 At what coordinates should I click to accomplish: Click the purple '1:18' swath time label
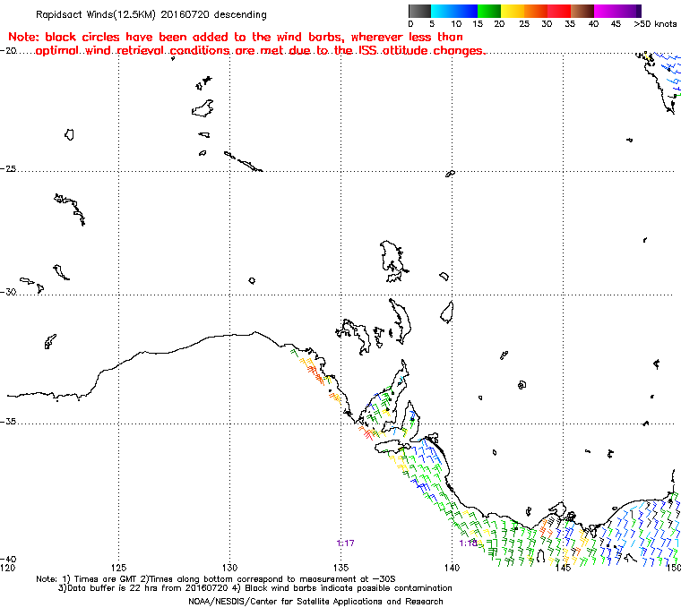[468, 543]
